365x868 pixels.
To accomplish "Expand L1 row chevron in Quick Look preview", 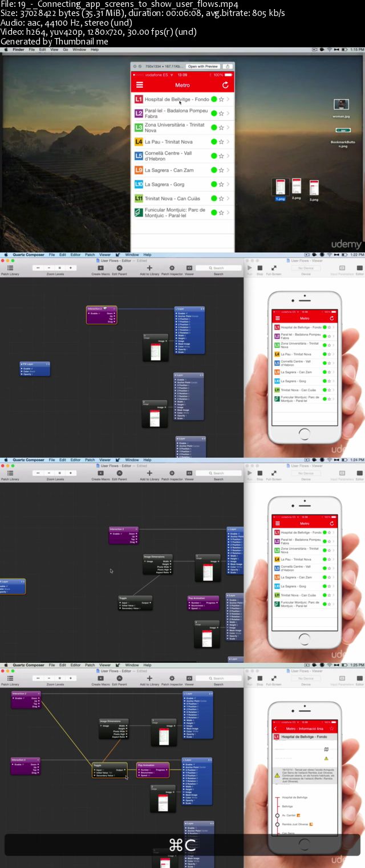I will click(x=229, y=99).
